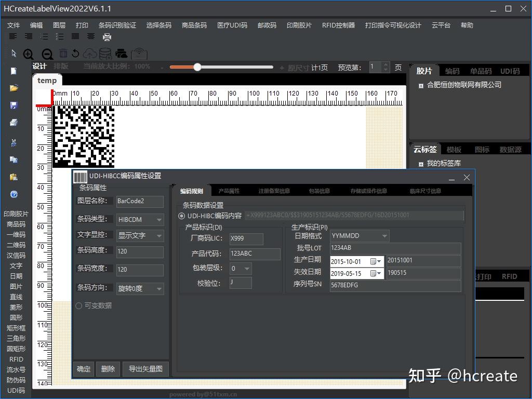Select the arrow pointer tool

coord(14,54)
